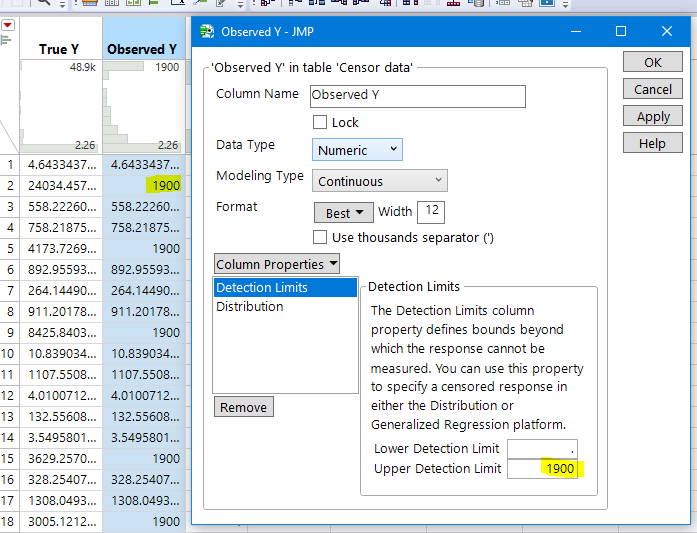Click the Cancel button

tap(652, 89)
